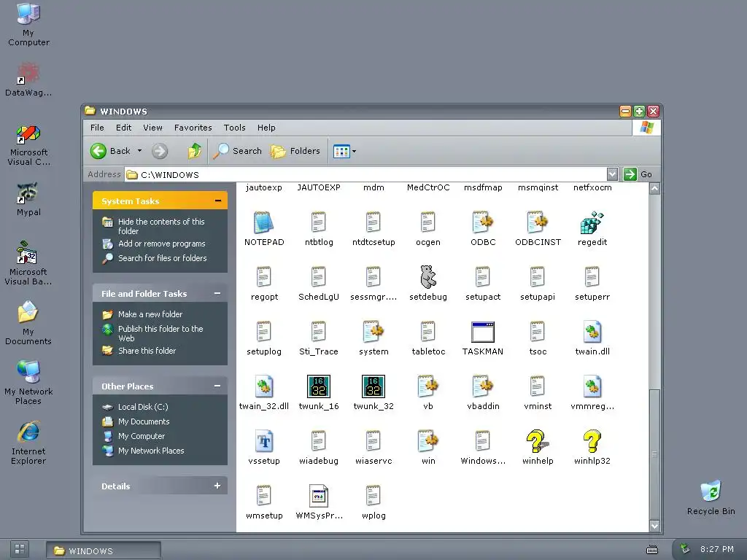This screenshot has height=560, width=747.
Task: Select the ODBC settings file
Action: point(483,223)
